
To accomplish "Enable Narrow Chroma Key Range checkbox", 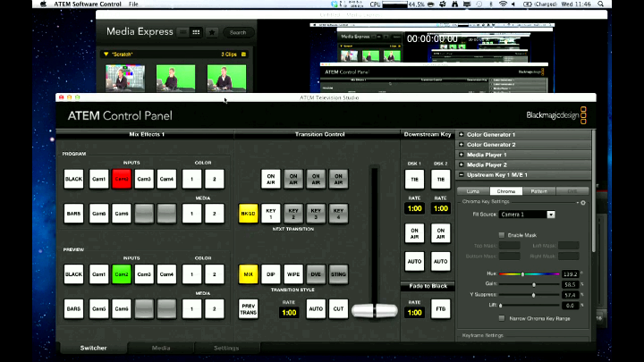I will tap(502, 318).
